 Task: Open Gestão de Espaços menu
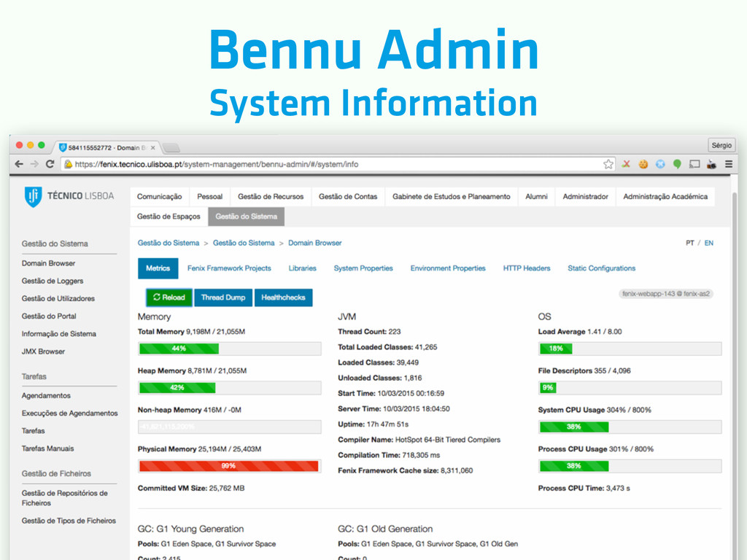(x=169, y=217)
